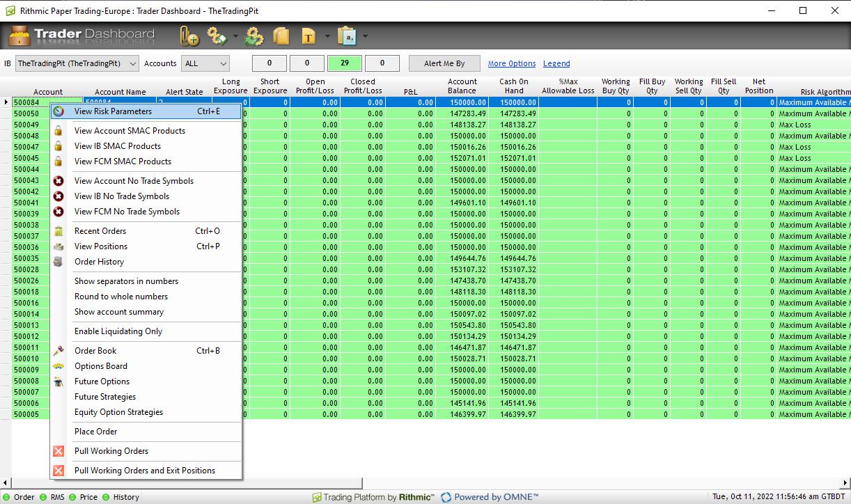Click the gears with tag toolbar icon
The height and width of the screenshot is (504, 851).
(x=217, y=36)
